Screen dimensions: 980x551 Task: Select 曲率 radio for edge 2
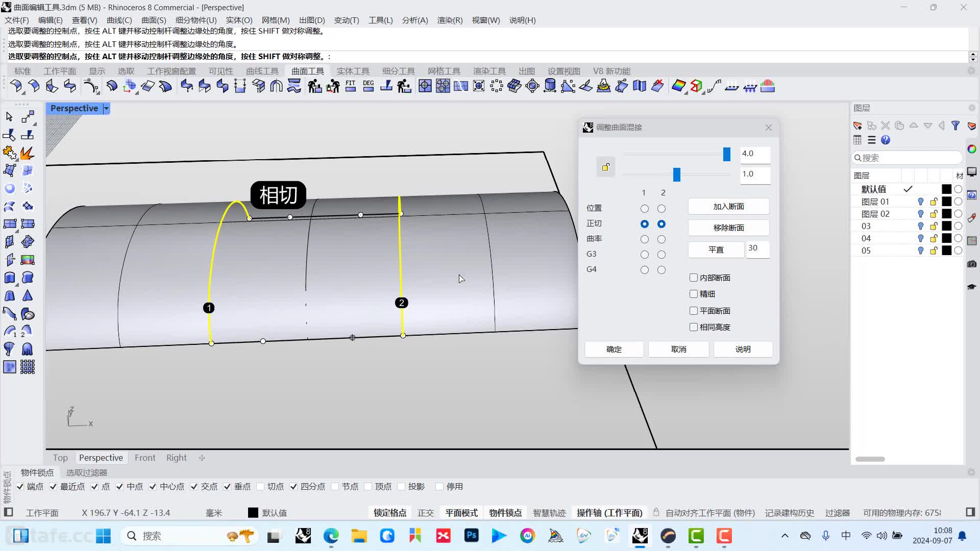pos(661,239)
